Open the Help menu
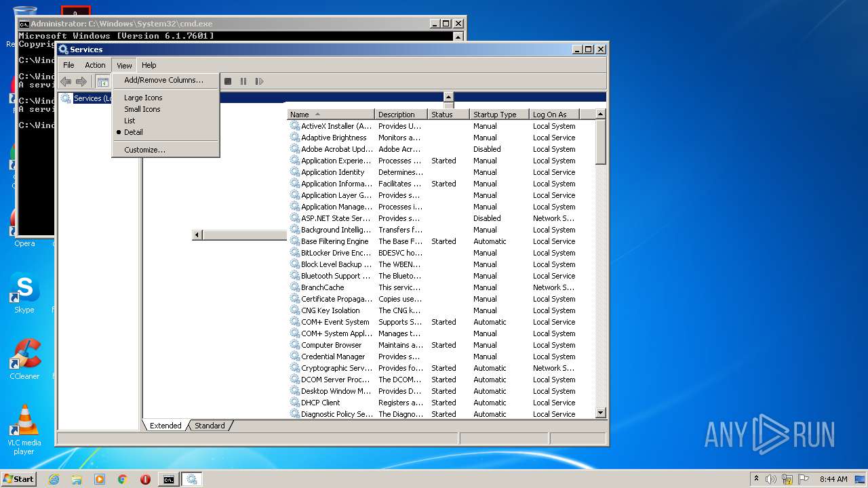This screenshot has height=488, width=868. click(x=149, y=65)
